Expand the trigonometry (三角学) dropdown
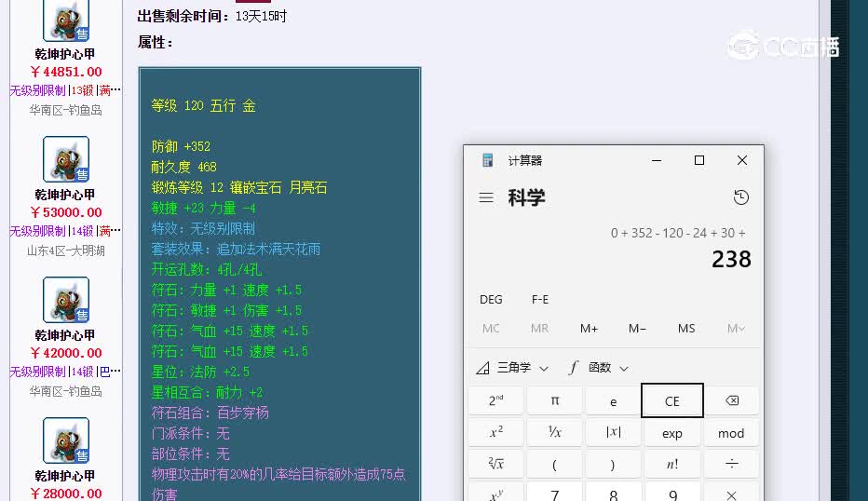This screenshot has height=501, width=868. coord(512,368)
